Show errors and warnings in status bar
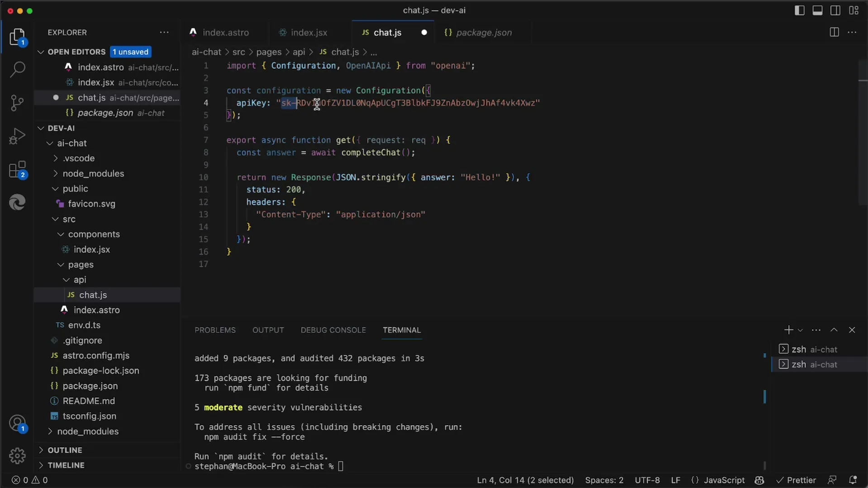Image resolution: width=868 pixels, height=488 pixels. [30, 480]
